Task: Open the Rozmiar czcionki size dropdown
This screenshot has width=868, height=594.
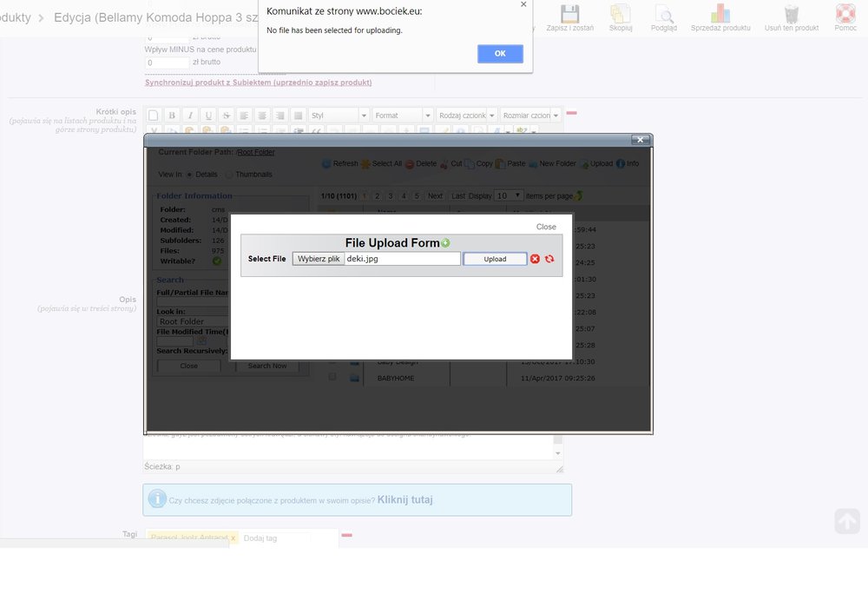Action: point(530,115)
